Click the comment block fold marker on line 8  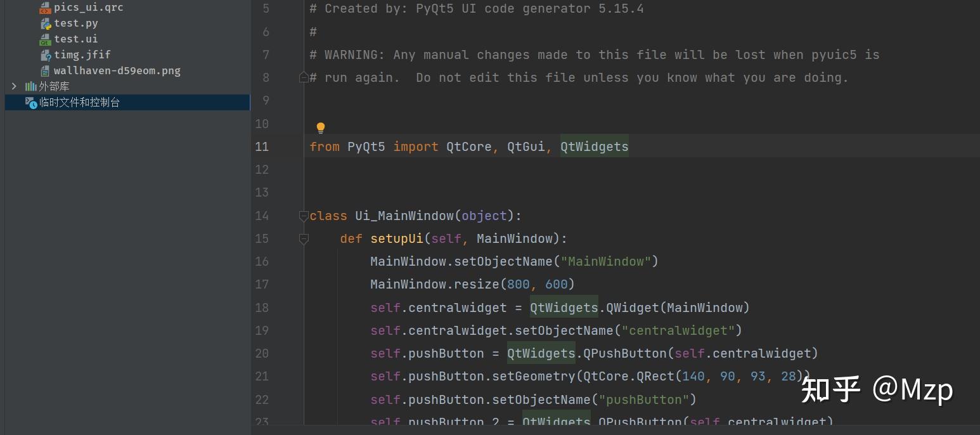(x=304, y=78)
